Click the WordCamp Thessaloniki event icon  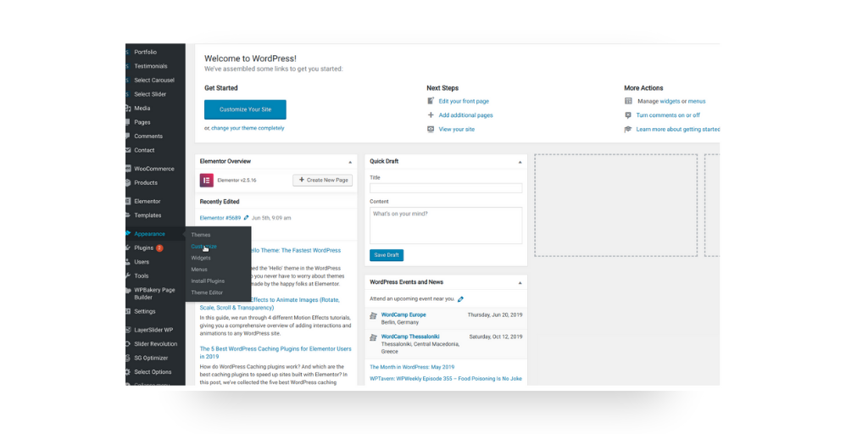374,337
